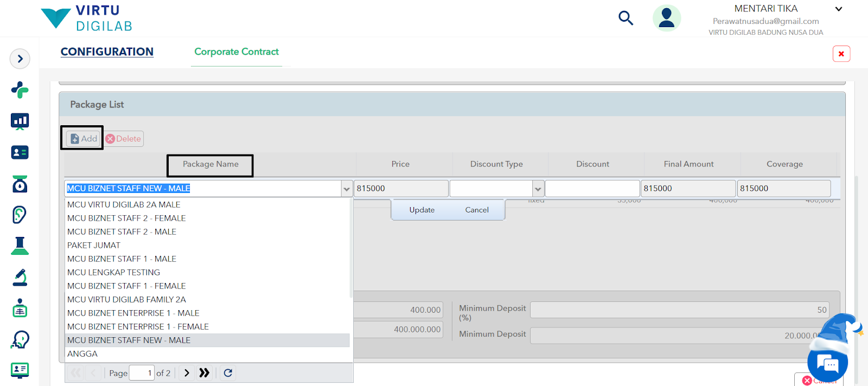Select MCU BIZNET STAFF 2 - FEMALE
This screenshot has width=868, height=386.
click(x=207, y=218)
